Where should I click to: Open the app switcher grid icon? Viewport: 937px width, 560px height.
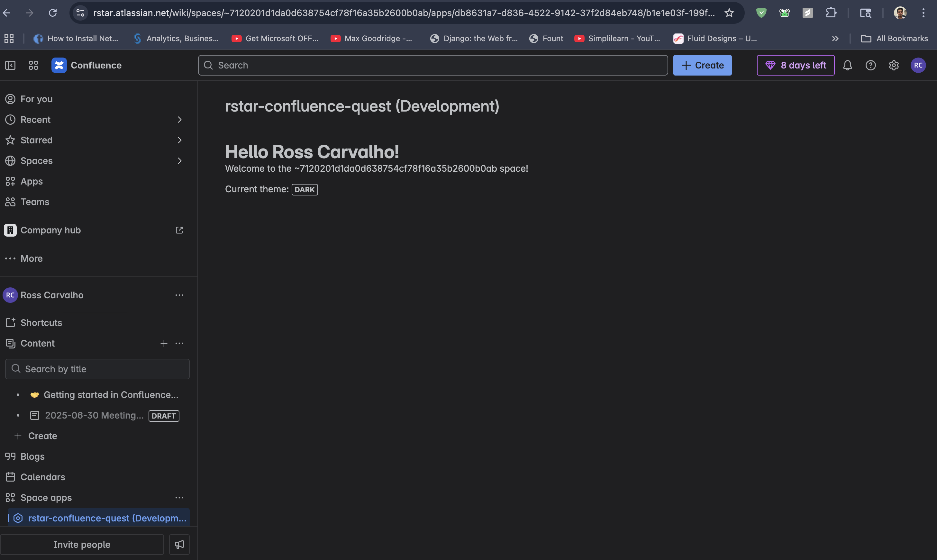[x=33, y=65]
